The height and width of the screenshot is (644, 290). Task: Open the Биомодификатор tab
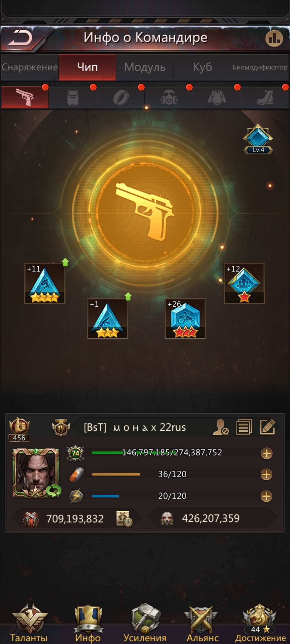tap(260, 67)
